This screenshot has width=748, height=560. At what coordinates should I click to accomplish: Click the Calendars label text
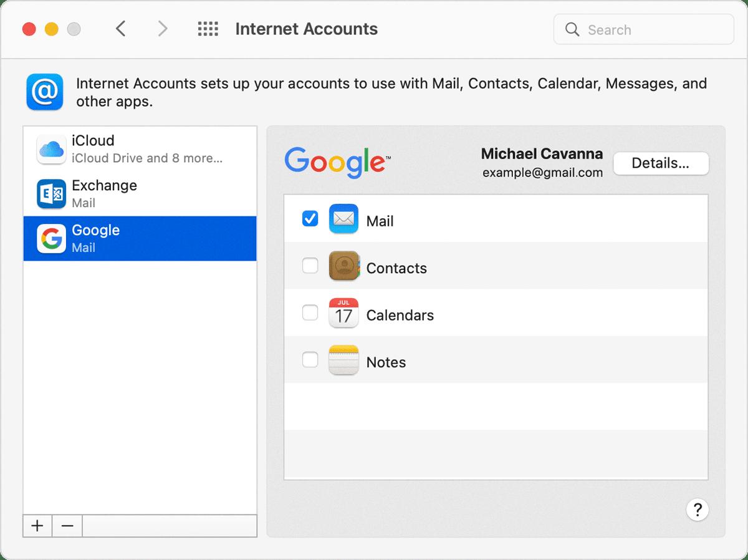[400, 315]
